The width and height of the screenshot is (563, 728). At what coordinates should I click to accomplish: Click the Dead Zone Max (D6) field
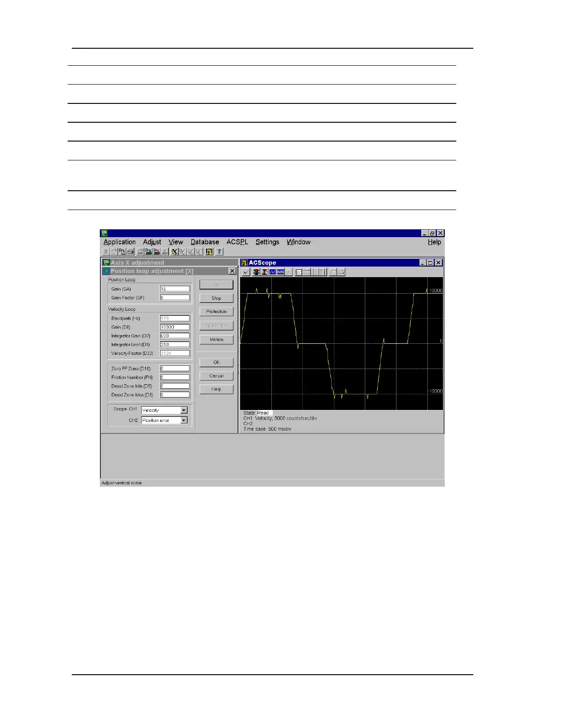tap(174, 394)
